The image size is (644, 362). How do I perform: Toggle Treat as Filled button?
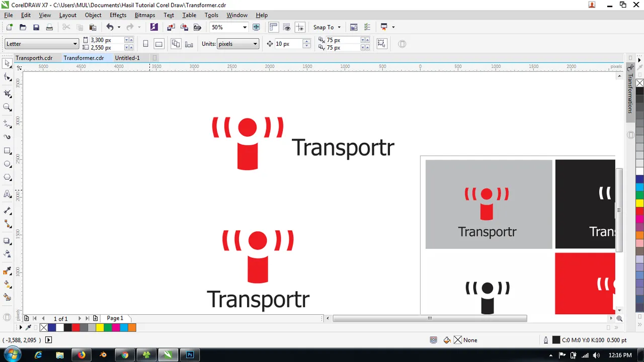(x=381, y=44)
